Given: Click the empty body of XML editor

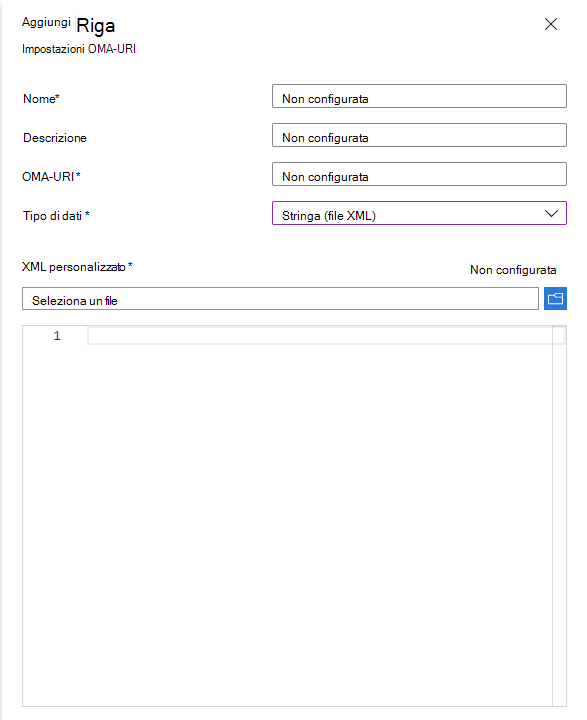Looking at the screenshot, I should [x=287, y=523].
